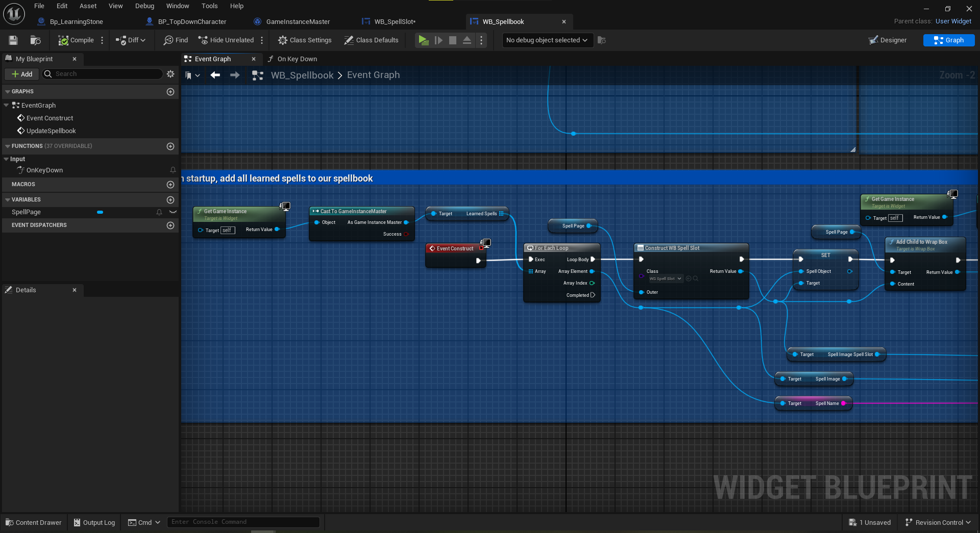Open the Cmd console type dropdown

pos(144,523)
